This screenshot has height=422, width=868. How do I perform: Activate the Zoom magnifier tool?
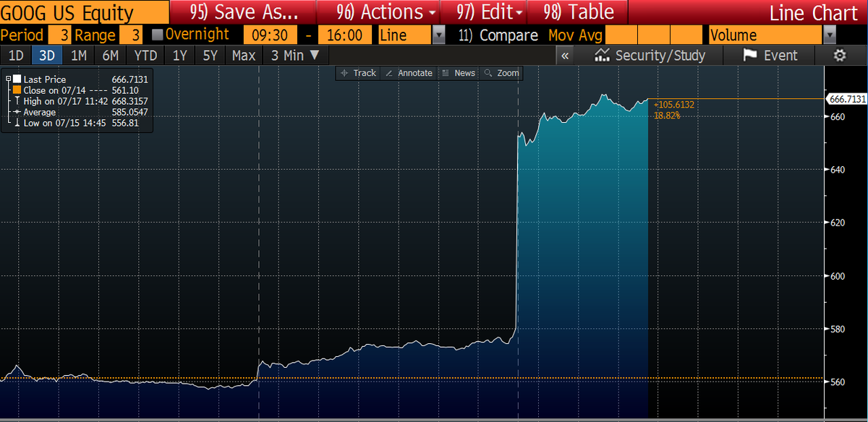pyautogui.click(x=501, y=73)
